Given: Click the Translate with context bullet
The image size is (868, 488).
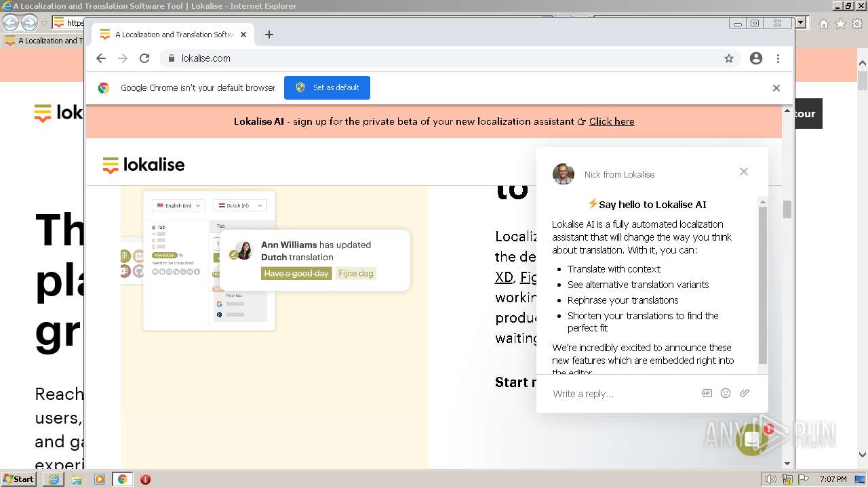Looking at the screenshot, I should (x=614, y=269).
